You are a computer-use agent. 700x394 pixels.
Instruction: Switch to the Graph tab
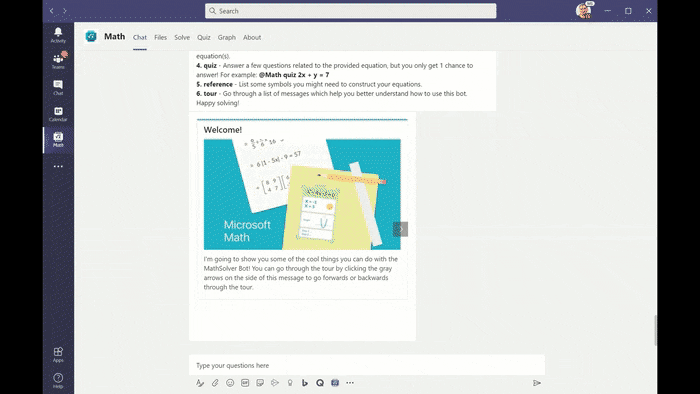[x=227, y=37]
